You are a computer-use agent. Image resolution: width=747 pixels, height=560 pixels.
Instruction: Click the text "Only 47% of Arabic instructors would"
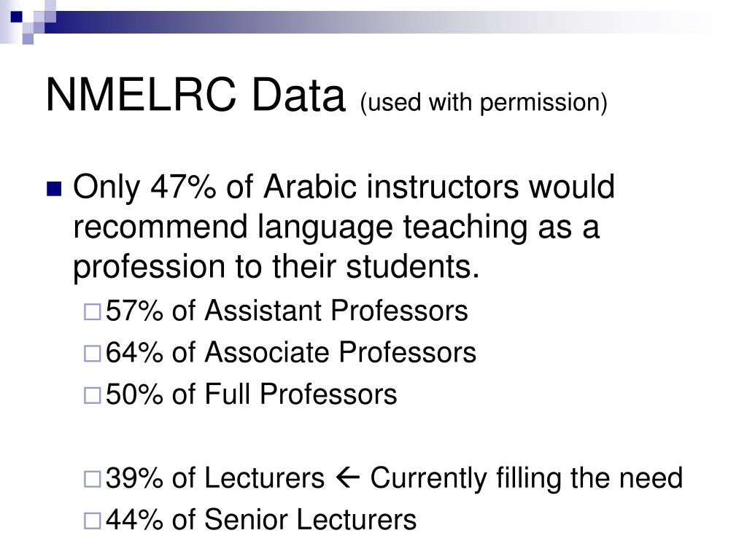344,187
